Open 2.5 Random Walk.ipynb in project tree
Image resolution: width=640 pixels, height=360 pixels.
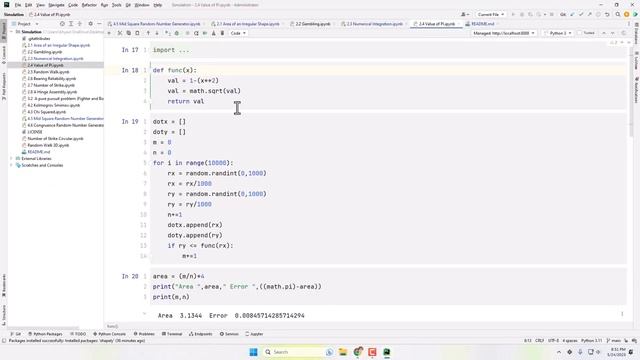pyautogui.click(x=48, y=72)
